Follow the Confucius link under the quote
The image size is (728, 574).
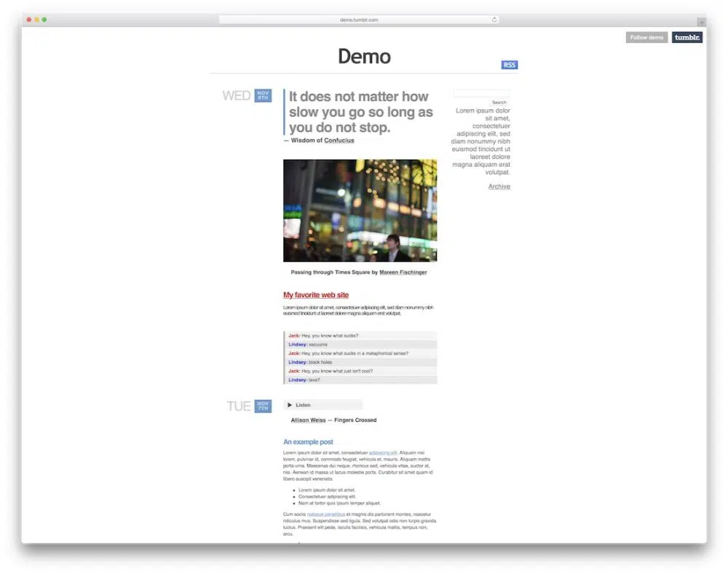pos(339,141)
